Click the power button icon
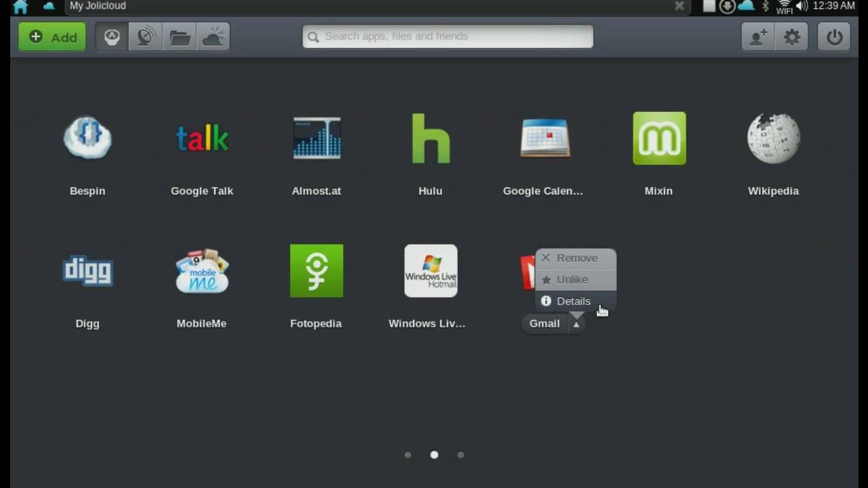The width and height of the screenshot is (868, 488). coord(834,37)
